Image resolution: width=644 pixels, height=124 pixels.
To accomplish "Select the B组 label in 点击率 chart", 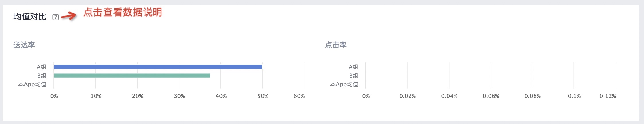I will (x=354, y=76).
